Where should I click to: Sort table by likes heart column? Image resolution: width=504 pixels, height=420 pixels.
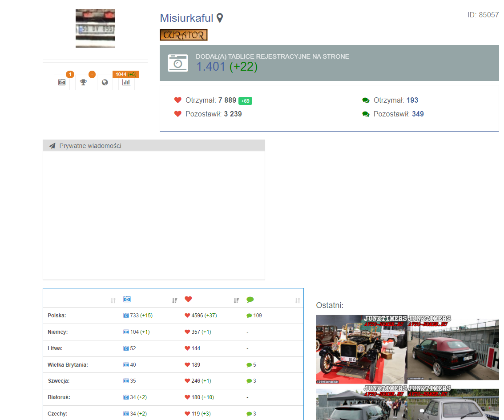[x=236, y=300]
